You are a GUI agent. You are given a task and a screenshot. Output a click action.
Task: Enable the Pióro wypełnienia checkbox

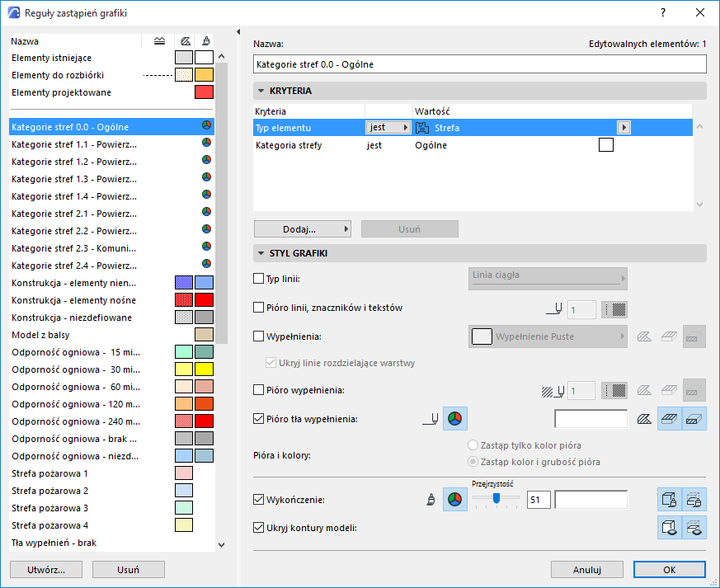coord(258,390)
